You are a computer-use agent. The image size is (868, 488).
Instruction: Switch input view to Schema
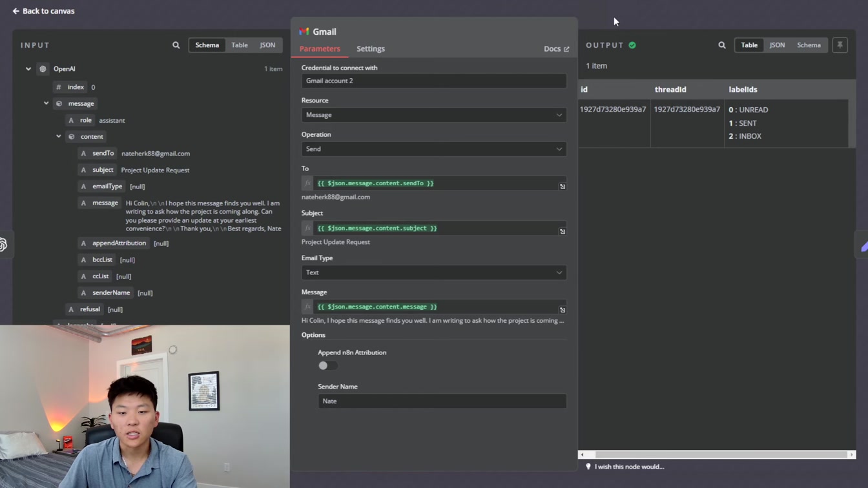point(207,45)
